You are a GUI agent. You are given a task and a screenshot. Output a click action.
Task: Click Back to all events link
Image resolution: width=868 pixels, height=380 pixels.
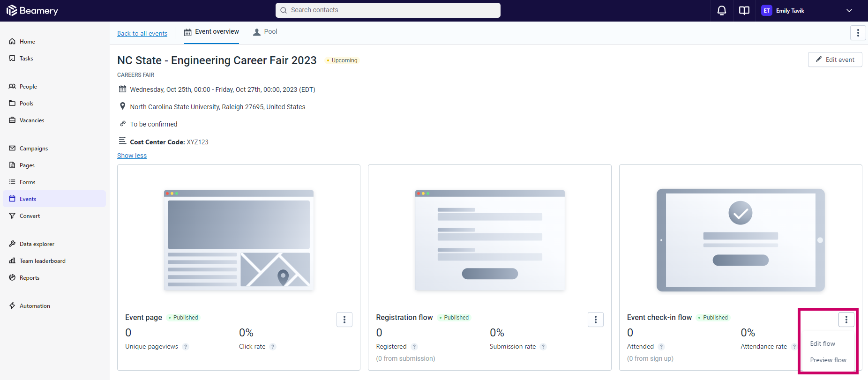(x=142, y=33)
